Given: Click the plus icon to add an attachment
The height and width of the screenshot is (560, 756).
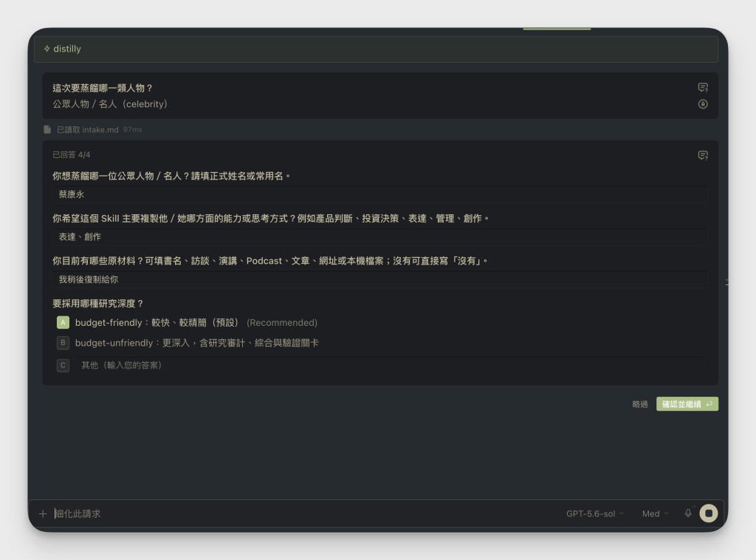Looking at the screenshot, I should (x=43, y=513).
